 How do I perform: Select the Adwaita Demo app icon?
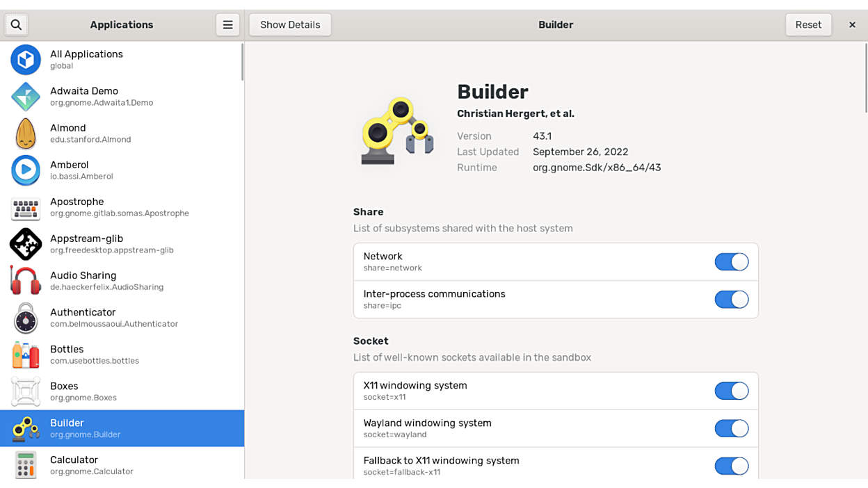pos(26,97)
